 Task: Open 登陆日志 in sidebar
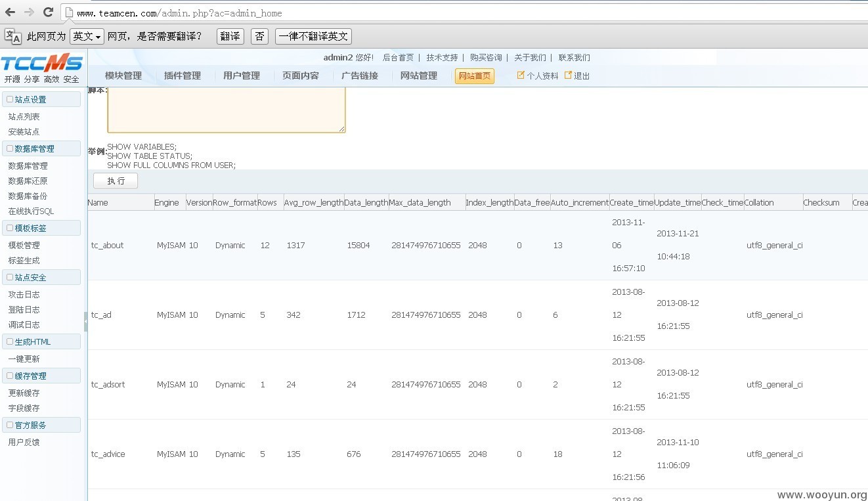click(x=24, y=310)
